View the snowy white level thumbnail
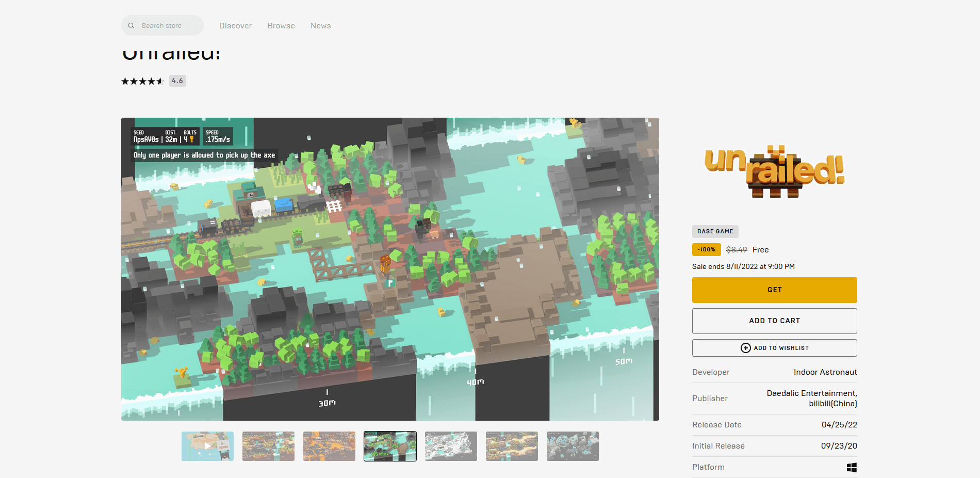Image resolution: width=980 pixels, height=478 pixels. 451,446
